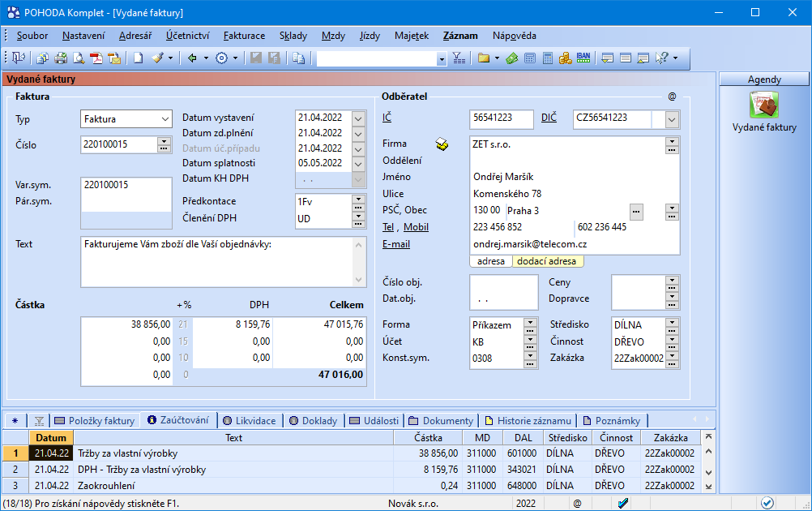The image size is (812, 511).
Task: Click the green banknote toolbar icon
Action: click(x=512, y=58)
